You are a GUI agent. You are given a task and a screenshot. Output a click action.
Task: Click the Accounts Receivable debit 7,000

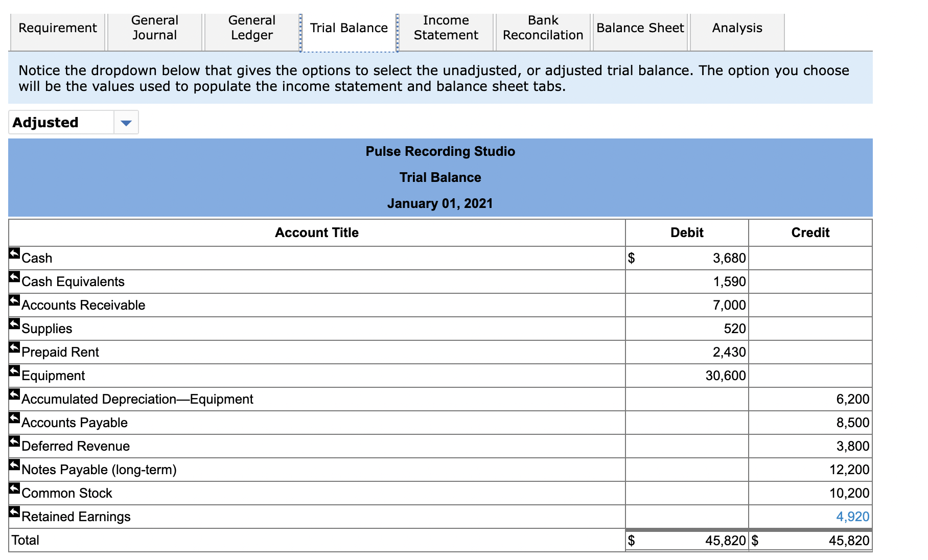(x=729, y=305)
